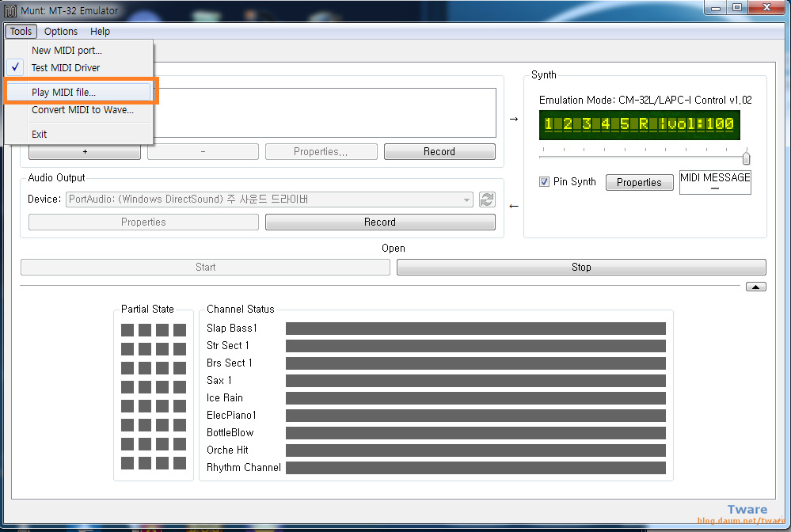This screenshot has height=532, width=791.
Task: Click the Rhythm Channel label
Action: pyautogui.click(x=244, y=467)
